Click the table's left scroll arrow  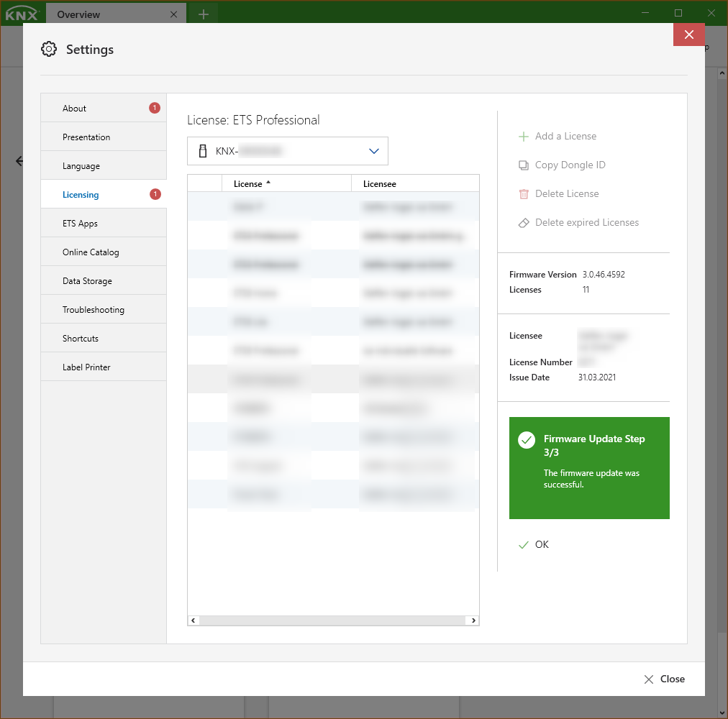[x=193, y=620]
